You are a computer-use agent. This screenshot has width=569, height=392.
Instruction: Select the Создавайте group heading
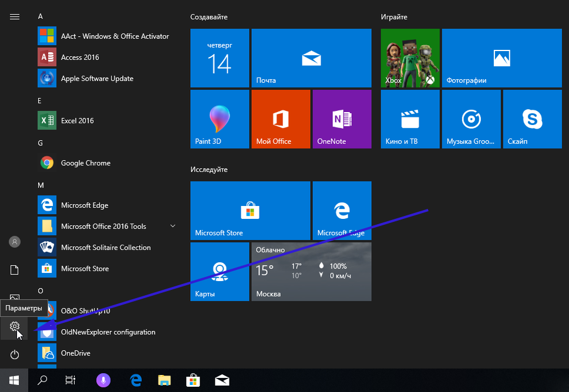coord(209,17)
